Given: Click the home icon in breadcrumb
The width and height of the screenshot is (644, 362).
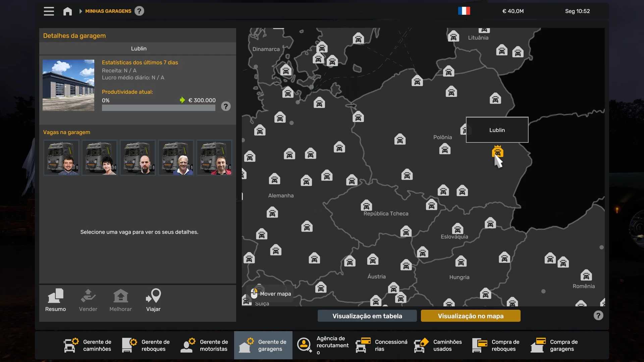Looking at the screenshot, I should tap(67, 11).
